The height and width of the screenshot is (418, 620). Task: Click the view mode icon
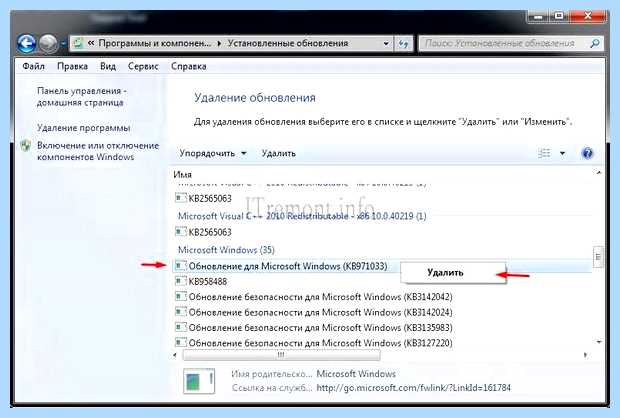(544, 153)
